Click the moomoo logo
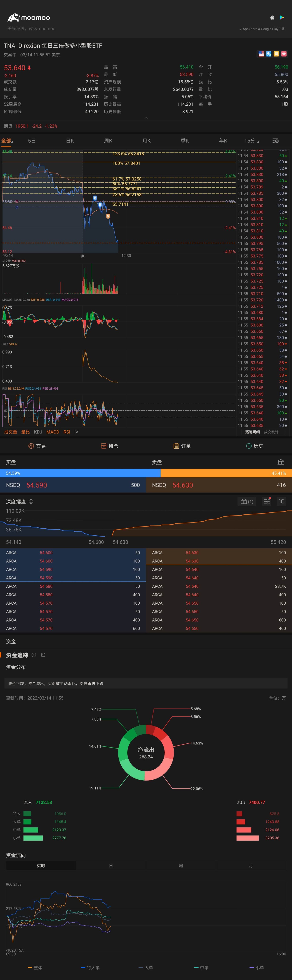The width and height of the screenshot is (292, 980). (x=28, y=18)
